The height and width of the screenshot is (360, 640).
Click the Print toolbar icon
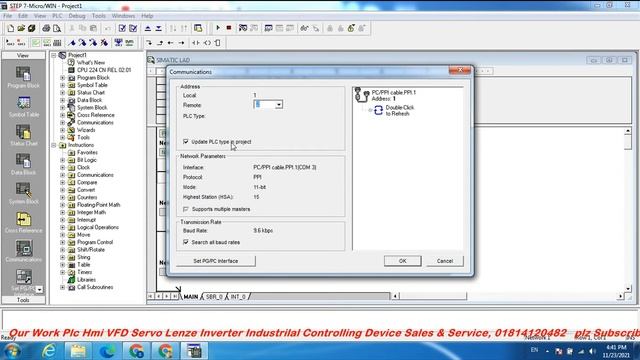(x=46, y=28)
